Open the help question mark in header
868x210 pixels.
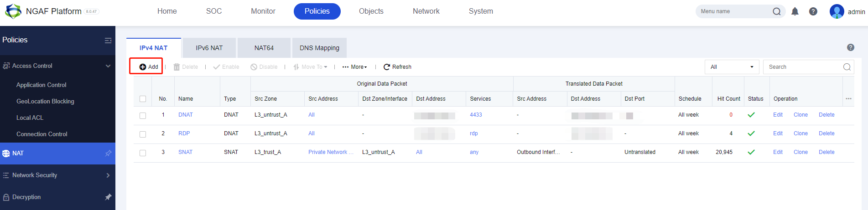coord(813,11)
